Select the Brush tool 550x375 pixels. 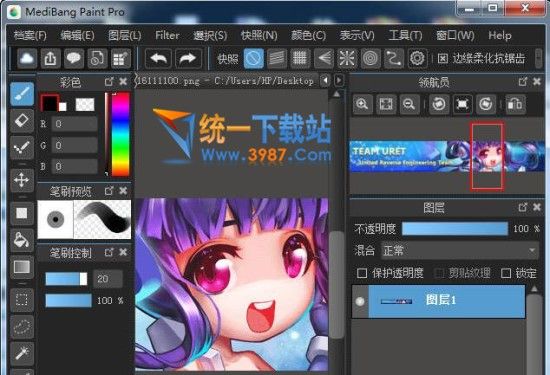click(22, 94)
